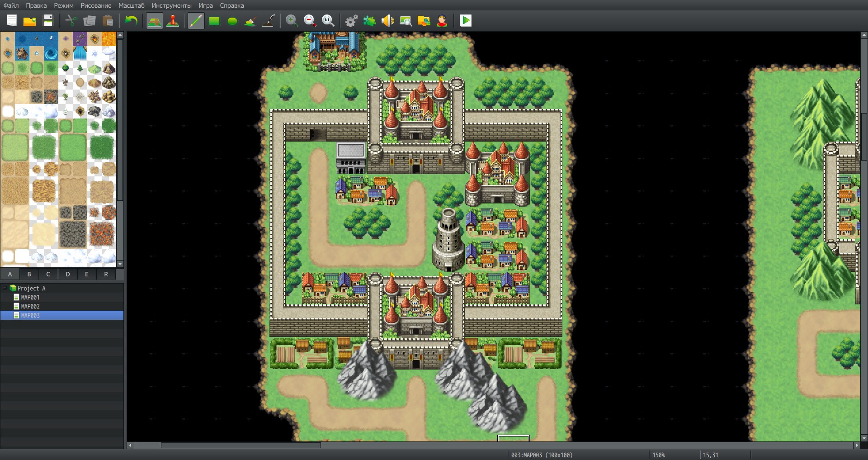Click the 150% zoom value in status bar
The image size is (868, 460).
tap(658, 455)
